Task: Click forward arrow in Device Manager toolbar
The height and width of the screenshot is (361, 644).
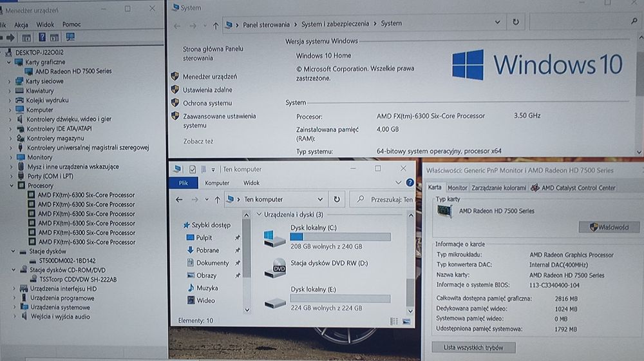Action: tap(10, 37)
